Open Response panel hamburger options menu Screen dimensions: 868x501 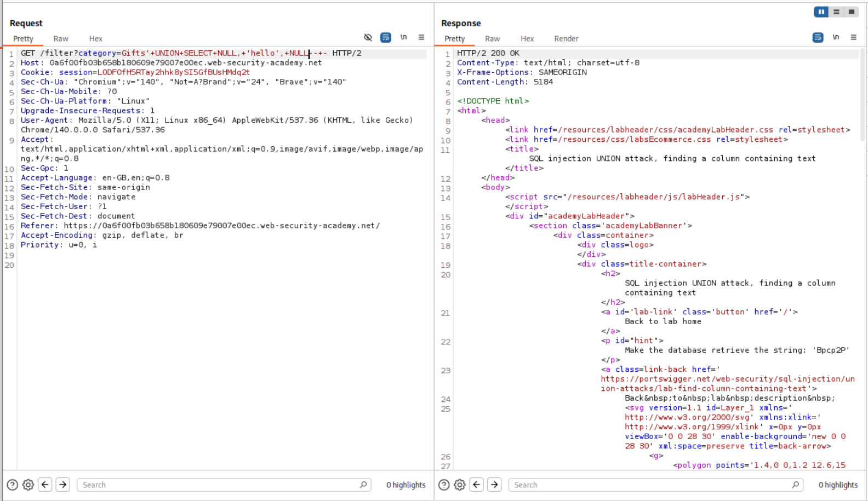pyautogui.click(x=853, y=38)
